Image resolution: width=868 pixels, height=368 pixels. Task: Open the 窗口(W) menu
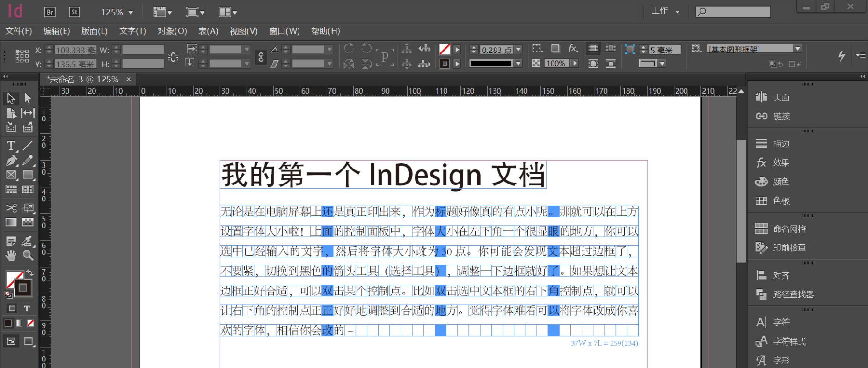point(284,31)
